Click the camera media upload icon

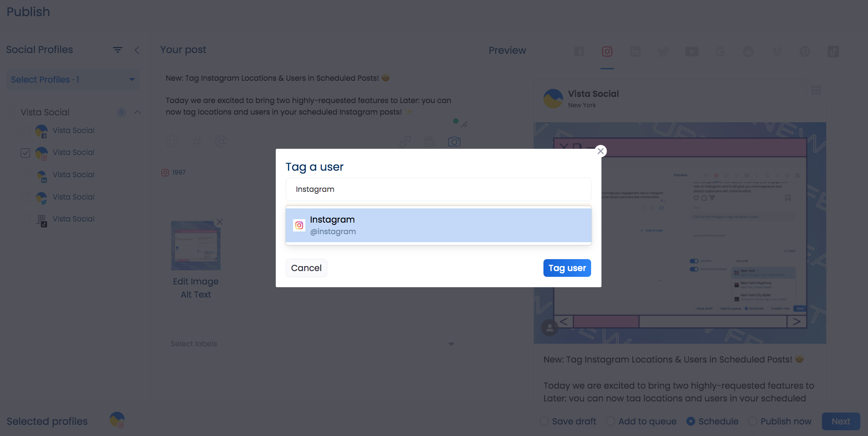point(454,141)
